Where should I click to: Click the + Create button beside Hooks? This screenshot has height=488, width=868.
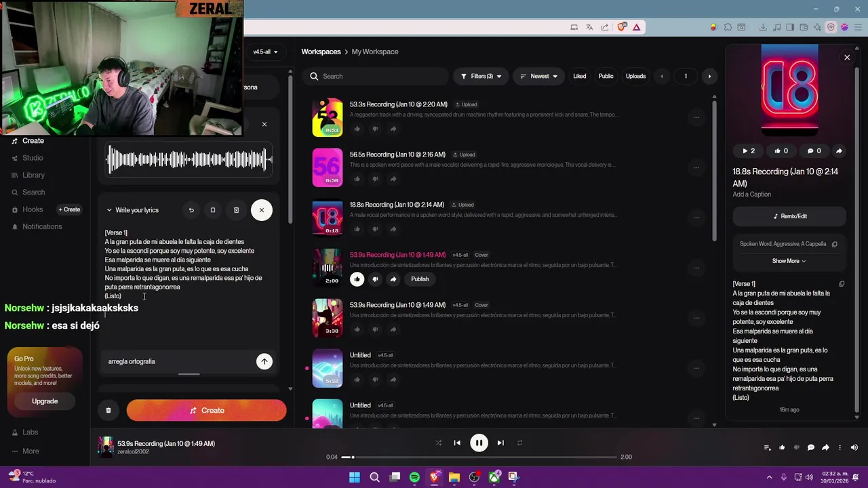(69, 209)
